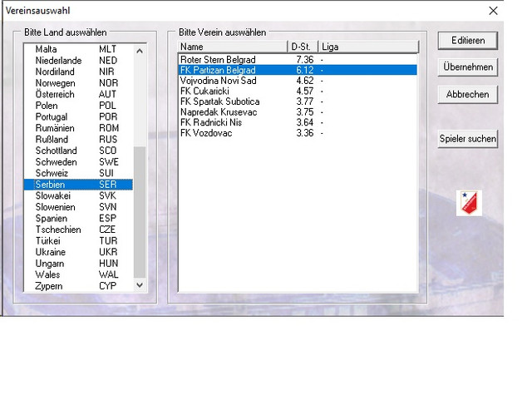
Task: Open Spieler suchen player search
Action: pos(467,139)
